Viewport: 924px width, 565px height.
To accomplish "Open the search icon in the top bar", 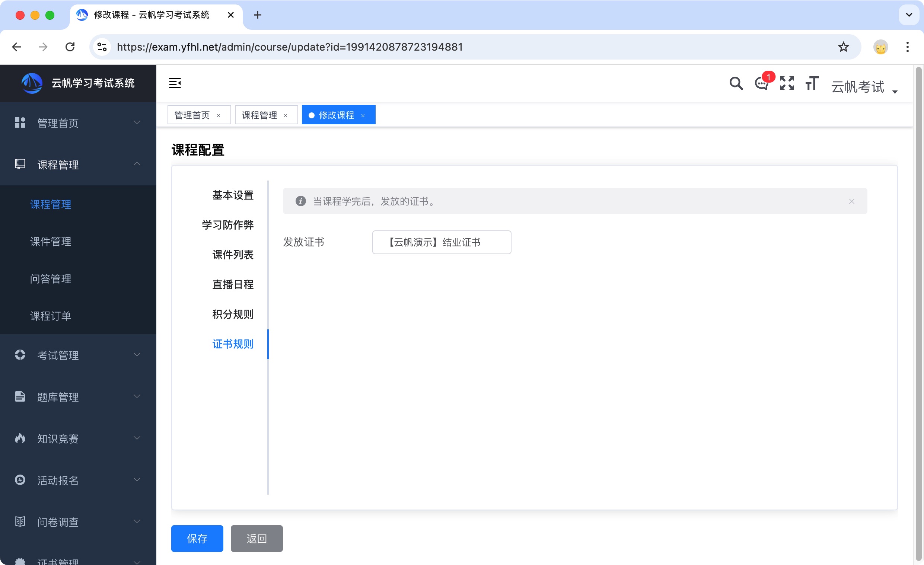I will (x=736, y=83).
